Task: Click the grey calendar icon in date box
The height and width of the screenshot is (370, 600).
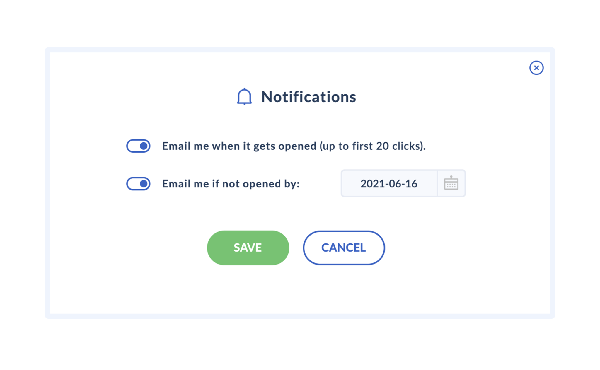Action: point(451,183)
